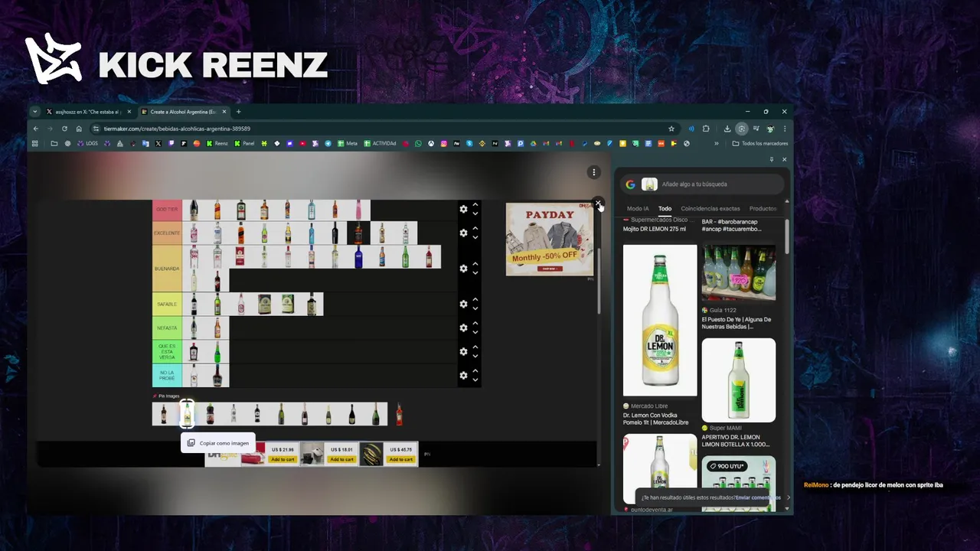Click the black Jack Daniel's bottle in EXCELENTE
Viewport: 980px width, 551px height.
(358, 233)
